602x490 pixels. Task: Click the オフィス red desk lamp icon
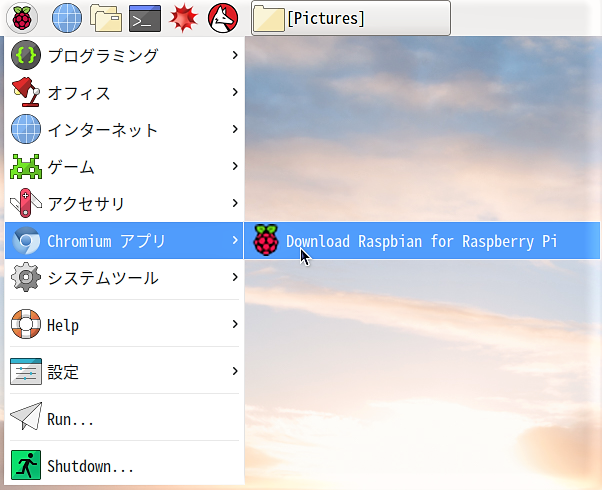(x=26, y=92)
